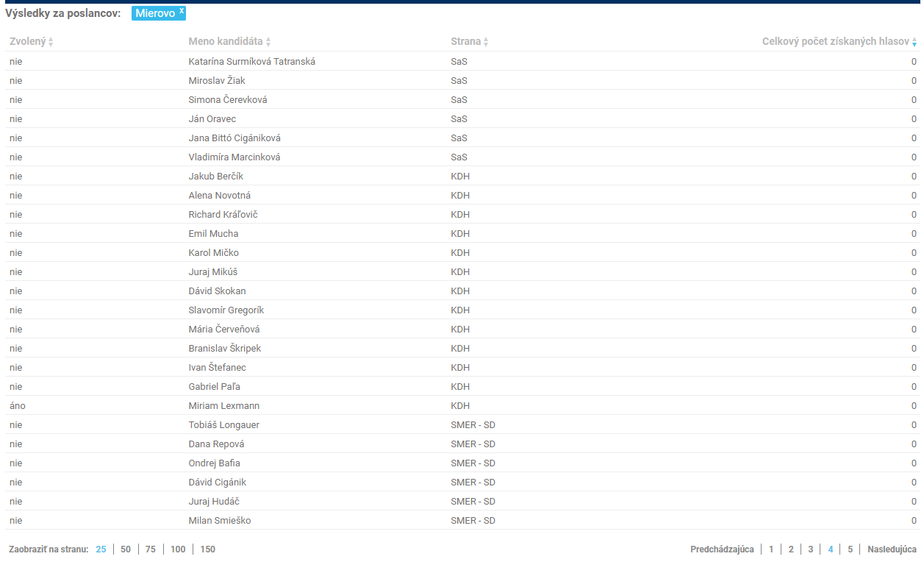The width and height of the screenshot is (924, 573).
Task: Open page 1 of results
Action: (771, 549)
